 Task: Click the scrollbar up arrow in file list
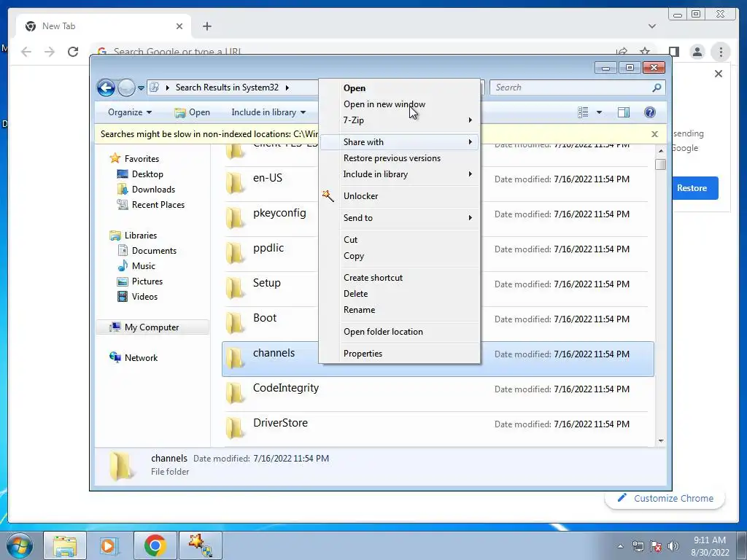pyautogui.click(x=661, y=150)
